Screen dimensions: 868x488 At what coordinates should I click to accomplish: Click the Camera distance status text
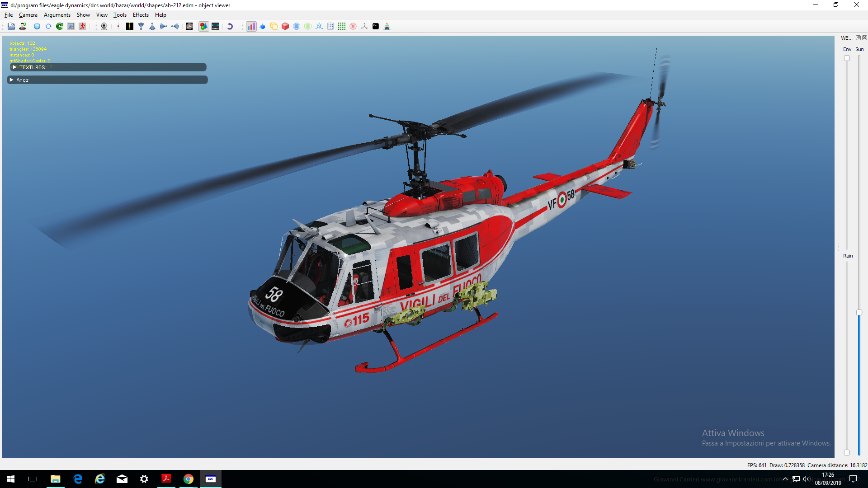click(x=837, y=465)
